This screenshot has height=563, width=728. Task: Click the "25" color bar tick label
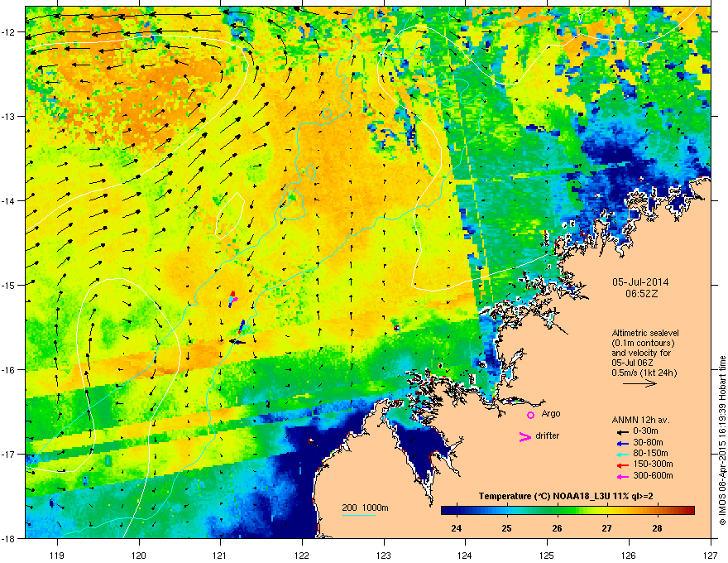pyautogui.click(x=506, y=528)
